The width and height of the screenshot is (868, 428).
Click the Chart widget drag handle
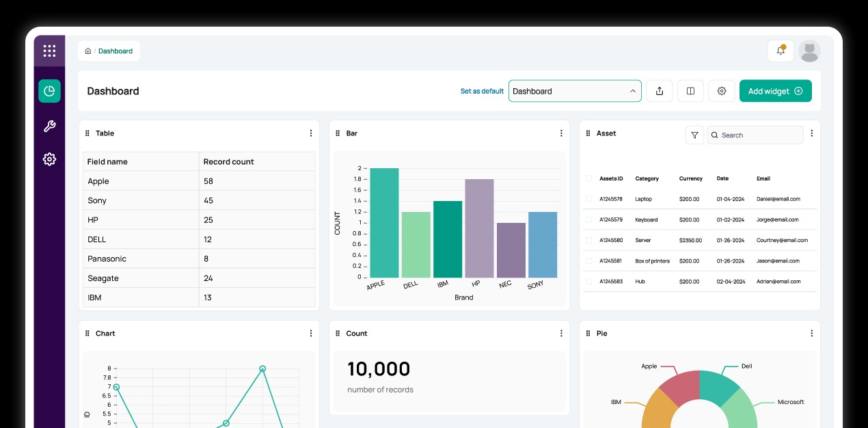tap(87, 334)
